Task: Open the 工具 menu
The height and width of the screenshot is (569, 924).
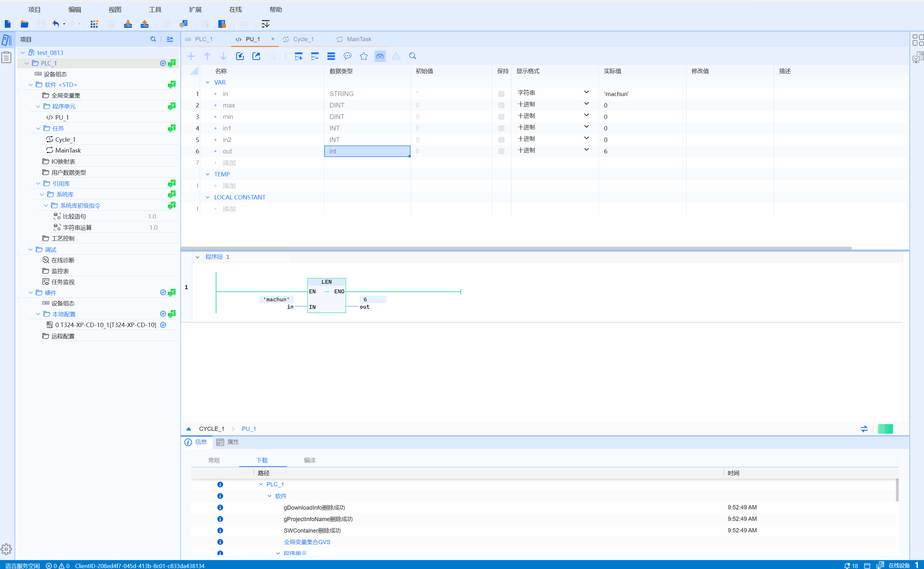Action: click(155, 9)
